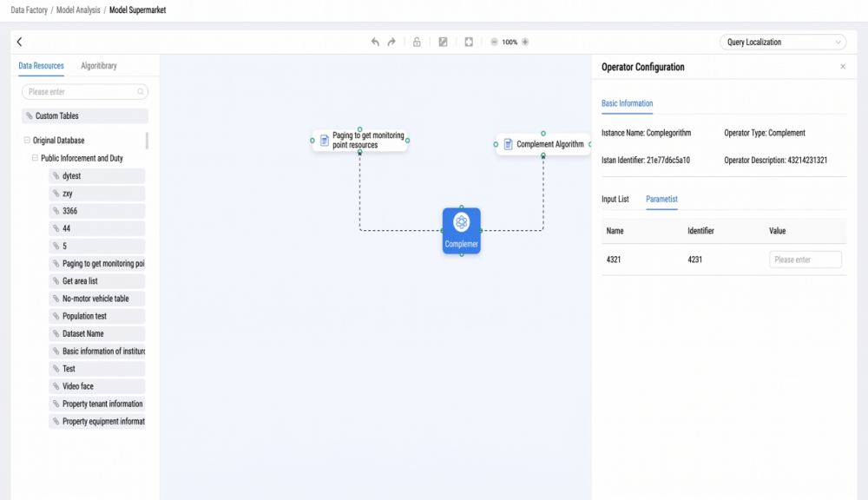868x500 pixels.
Task: Go to Model Analysis breadcrumb
Action: (x=78, y=10)
